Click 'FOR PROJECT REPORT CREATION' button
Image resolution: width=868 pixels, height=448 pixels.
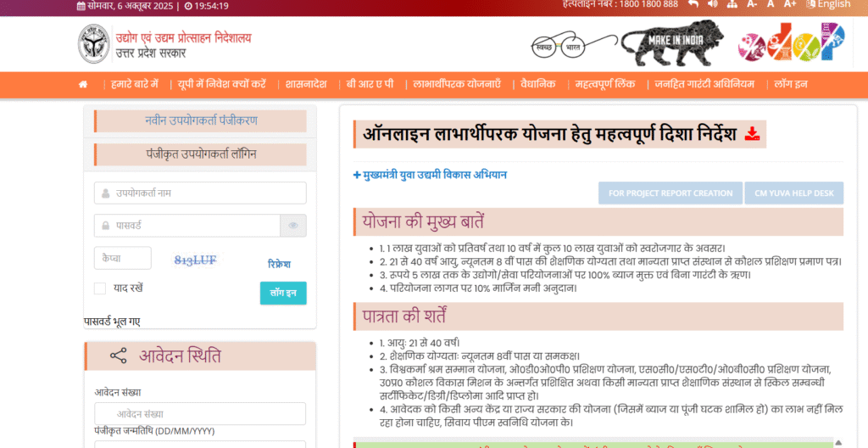(x=670, y=193)
